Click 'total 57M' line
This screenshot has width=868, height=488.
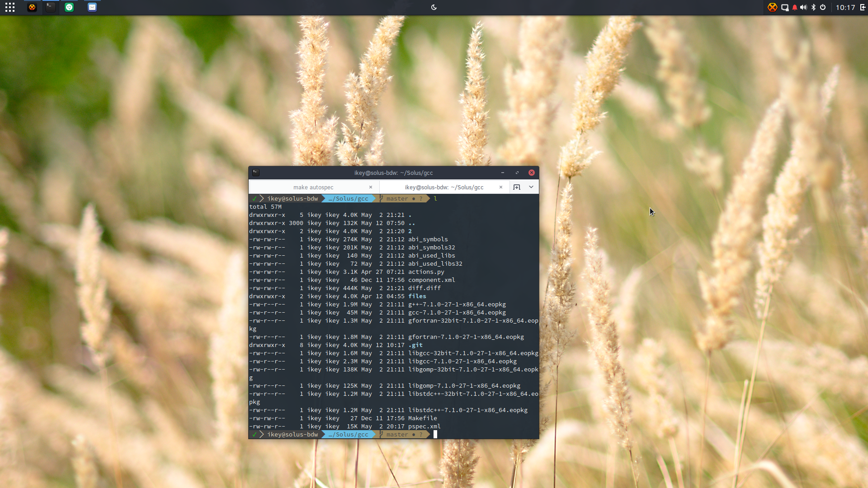(265, 207)
